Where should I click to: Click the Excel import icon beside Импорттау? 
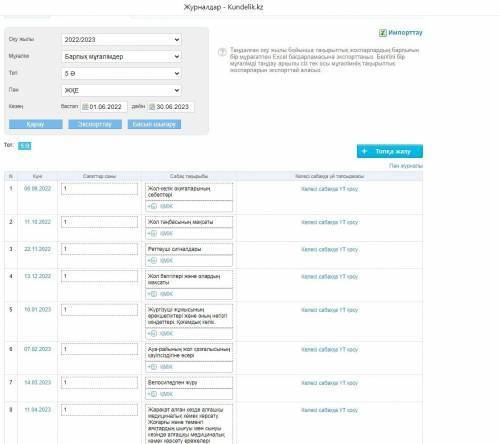[x=383, y=33]
